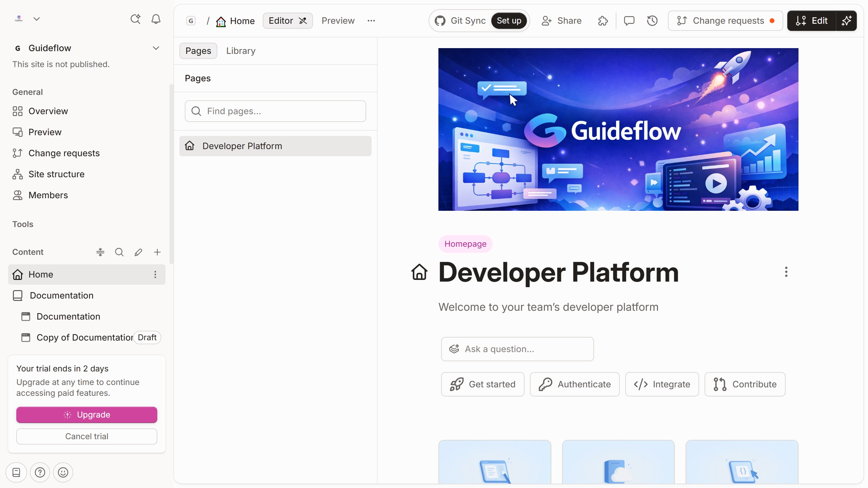868x488 pixels.
Task: Open the integrations puzzle piece icon
Action: pos(603,21)
